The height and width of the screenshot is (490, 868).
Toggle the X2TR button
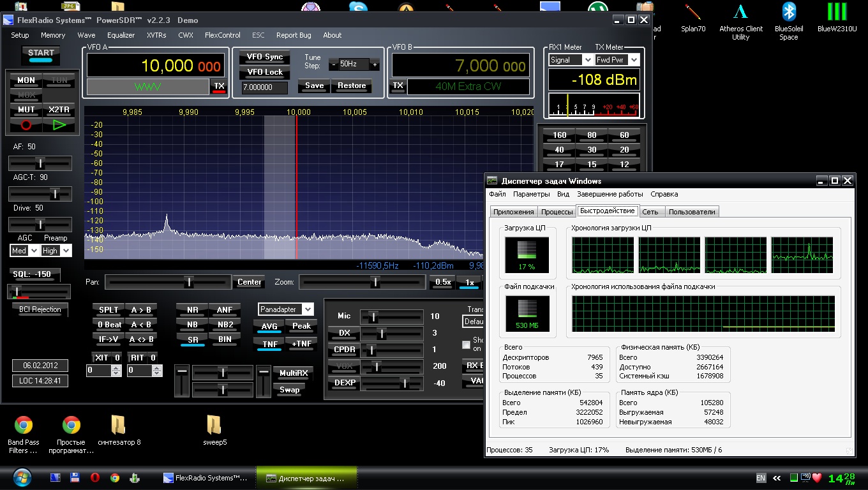pos(59,110)
